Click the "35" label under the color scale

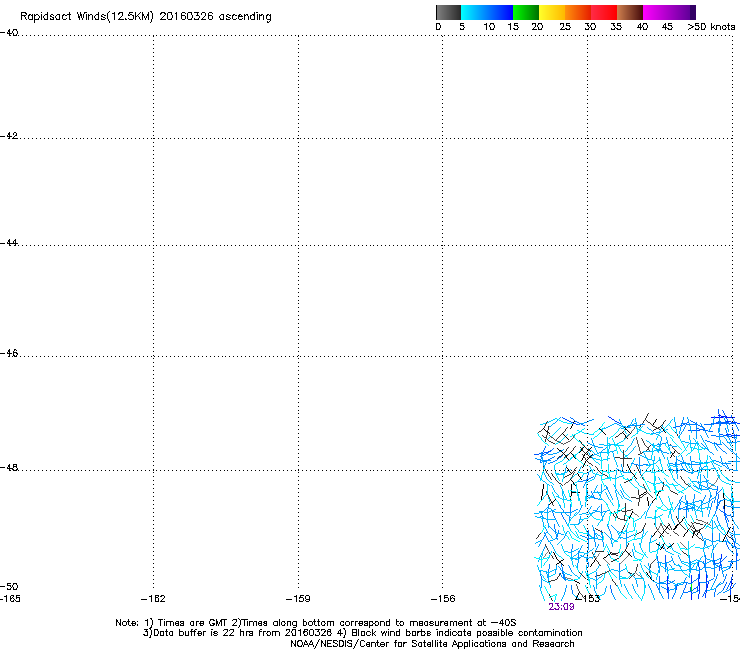pyautogui.click(x=616, y=27)
